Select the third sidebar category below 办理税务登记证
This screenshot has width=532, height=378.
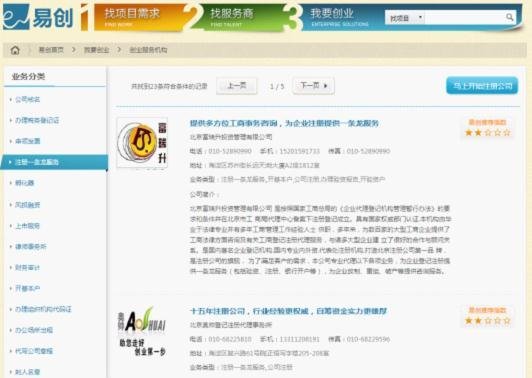(x=27, y=141)
